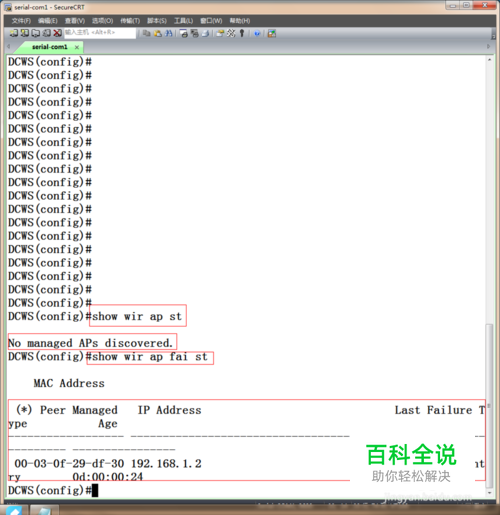The width and height of the screenshot is (500, 515).
Task: Click the IP value 192.168.1.2
Action: [166, 464]
